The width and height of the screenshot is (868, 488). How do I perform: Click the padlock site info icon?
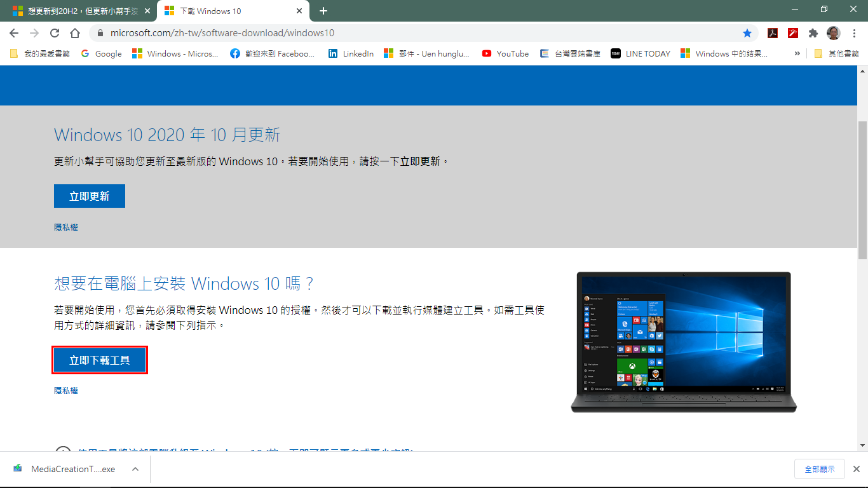click(100, 33)
